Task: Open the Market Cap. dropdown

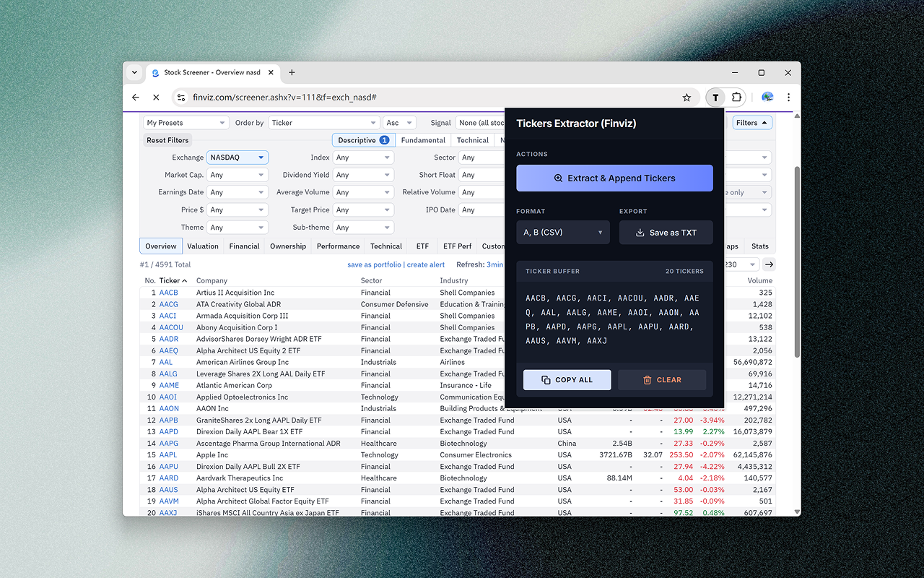Action: (237, 175)
